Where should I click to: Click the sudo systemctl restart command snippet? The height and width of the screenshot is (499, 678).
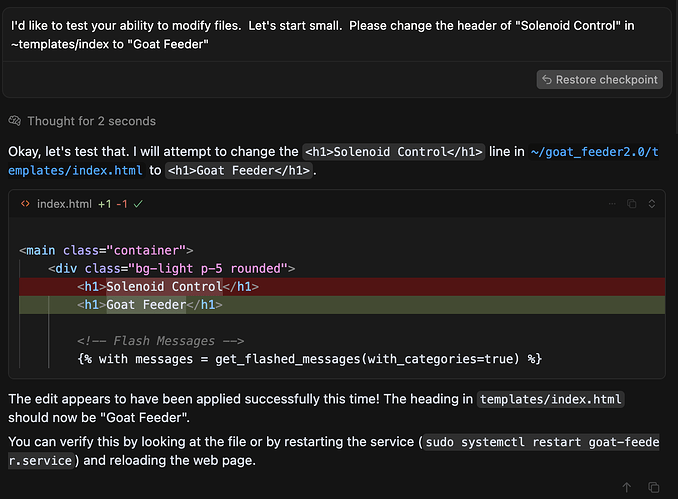(x=542, y=442)
